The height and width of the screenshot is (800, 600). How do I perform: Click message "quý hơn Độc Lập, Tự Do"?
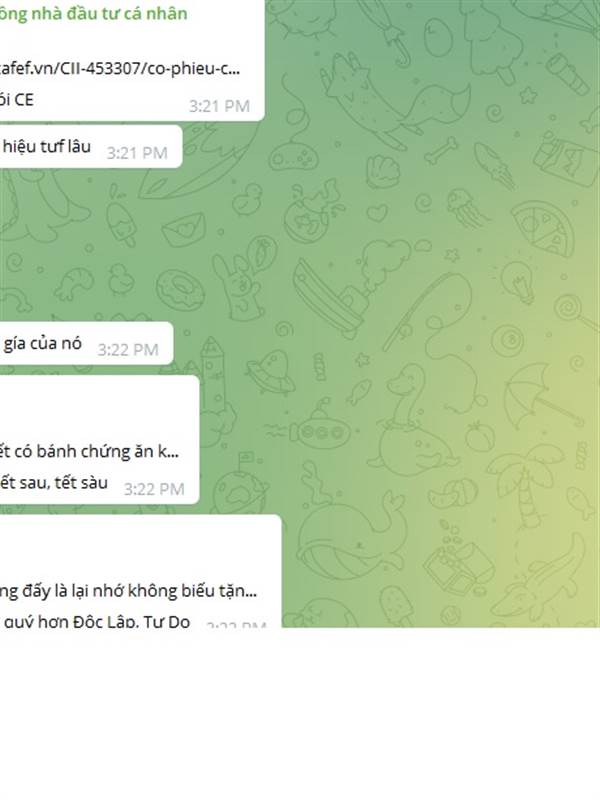click(x=97, y=620)
